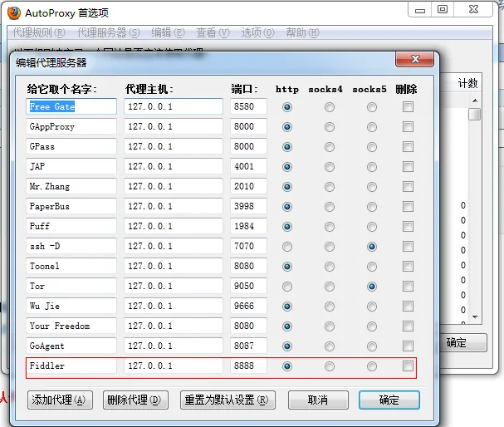Check delete box for Mr. Zhang
The image size is (504, 427).
[408, 186]
